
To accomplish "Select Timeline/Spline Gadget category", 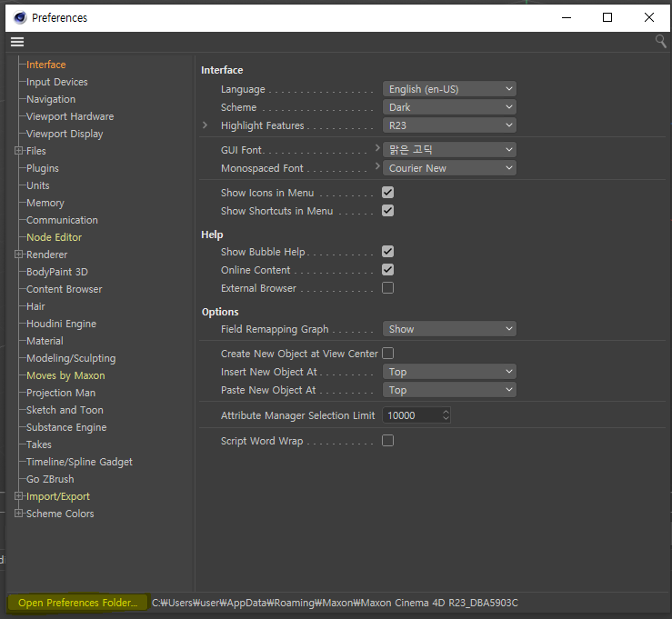I will [79, 463].
